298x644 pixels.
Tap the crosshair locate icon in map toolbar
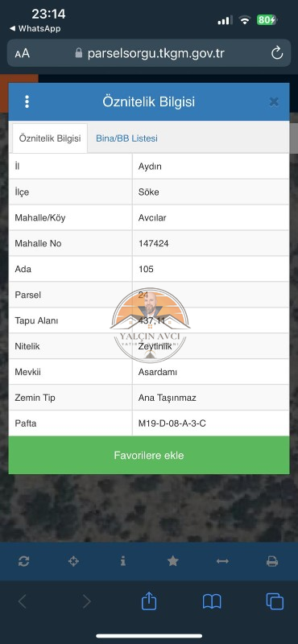coord(73,561)
